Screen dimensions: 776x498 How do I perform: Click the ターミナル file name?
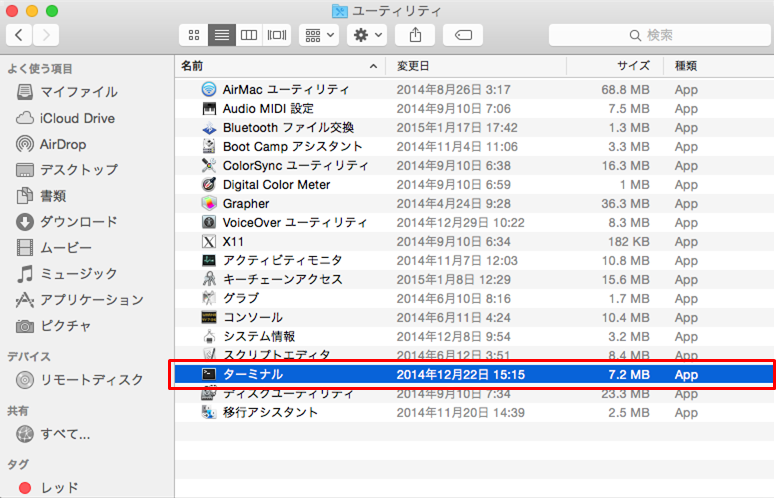click(253, 374)
